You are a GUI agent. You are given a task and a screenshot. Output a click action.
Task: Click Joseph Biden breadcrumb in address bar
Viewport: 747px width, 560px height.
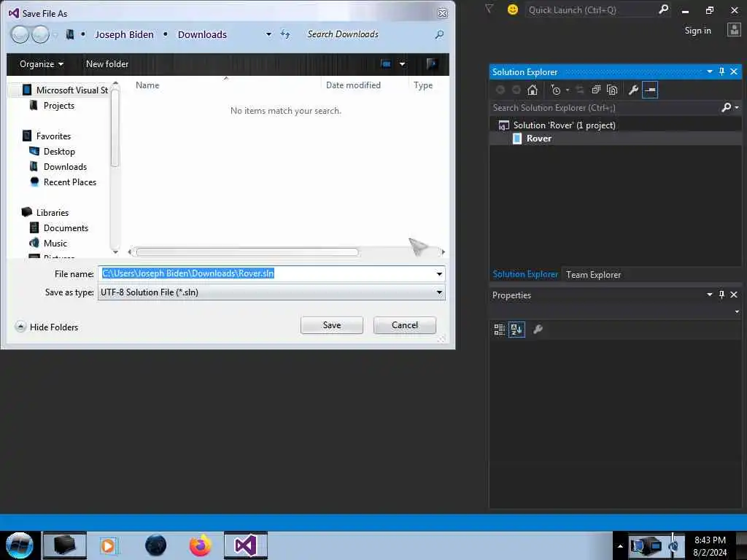tap(124, 35)
